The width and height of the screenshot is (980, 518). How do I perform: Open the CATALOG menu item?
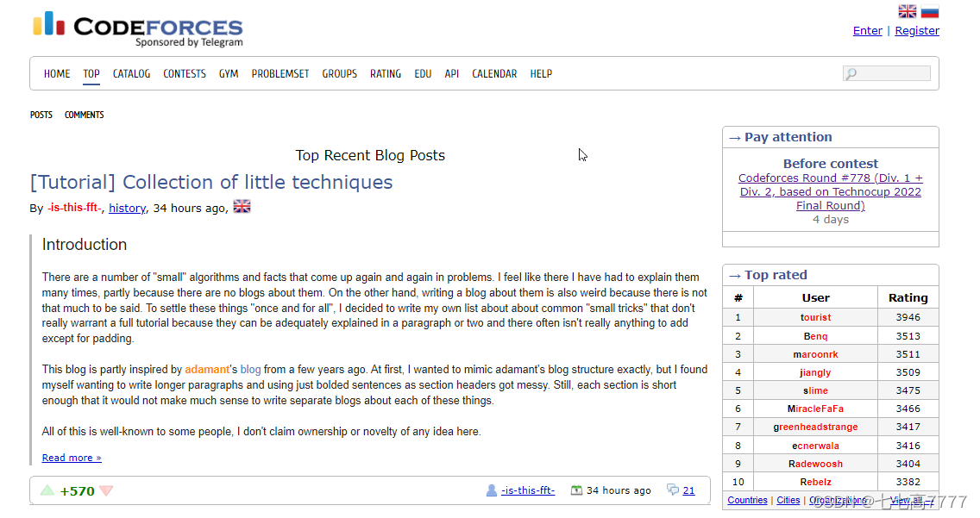131,73
